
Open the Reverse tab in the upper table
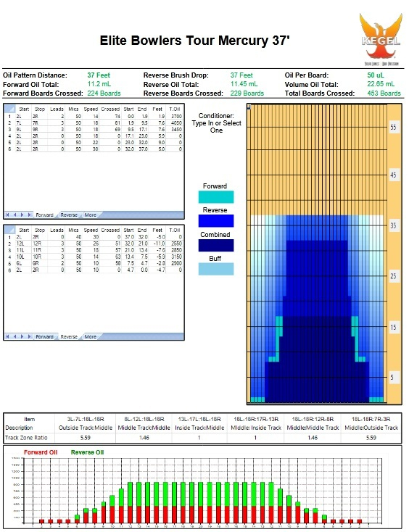(69, 215)
